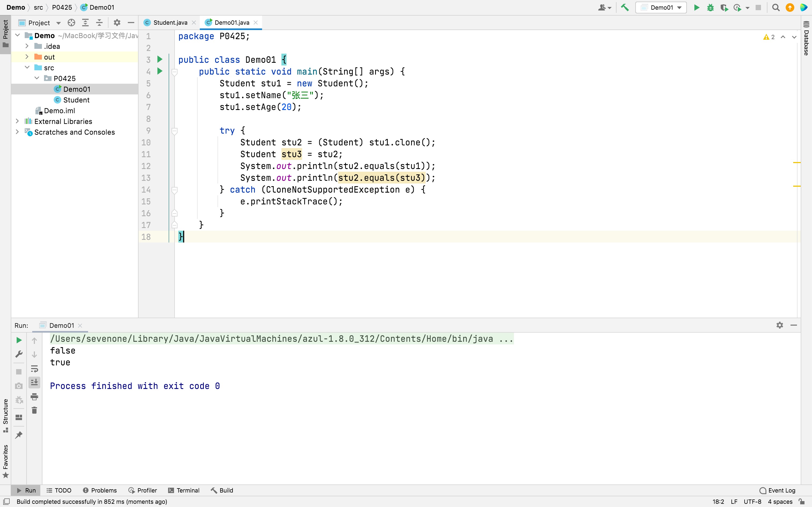Click the yellow warning stripe marker
Image resolution: width=812 pixels, height=507 pixels.
coord(797,163)
